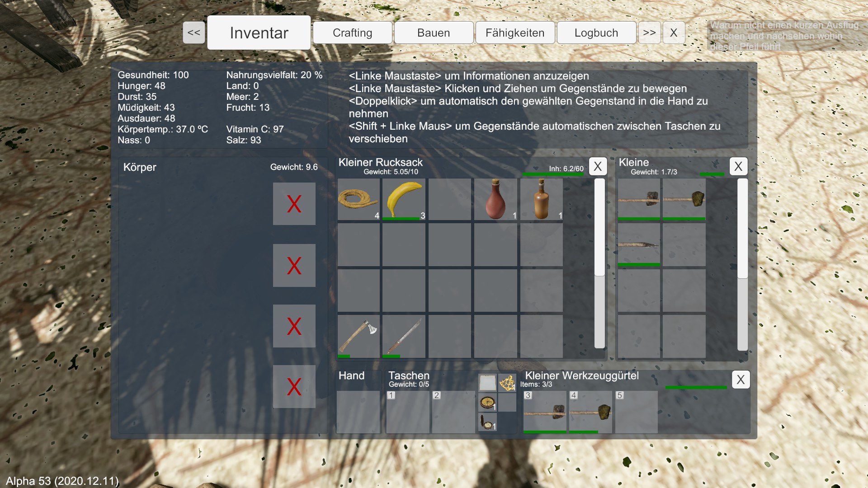Screen dimensions: 868x488
Task: Select the knife next to the axe
Action: tap(403, 336)
